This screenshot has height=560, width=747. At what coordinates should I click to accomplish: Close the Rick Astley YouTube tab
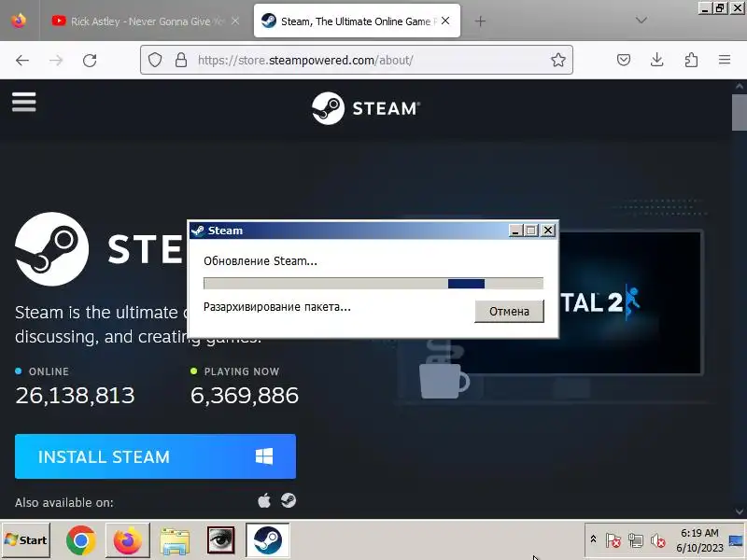(x=235, y=21)
